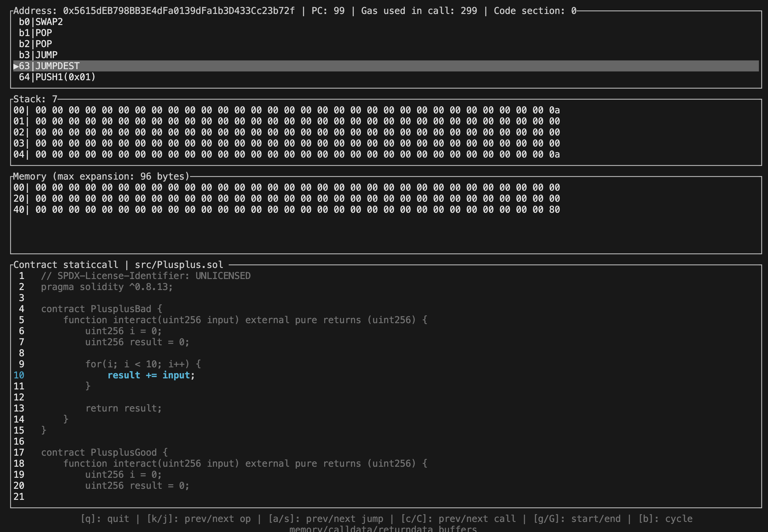Viewport: 768px width, 532px height.
Task: Select stack row 03
Action: (x=287, y=143)
